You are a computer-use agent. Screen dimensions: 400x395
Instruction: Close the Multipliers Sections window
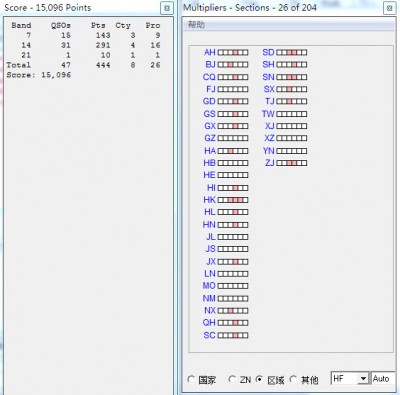pos(389,8)
